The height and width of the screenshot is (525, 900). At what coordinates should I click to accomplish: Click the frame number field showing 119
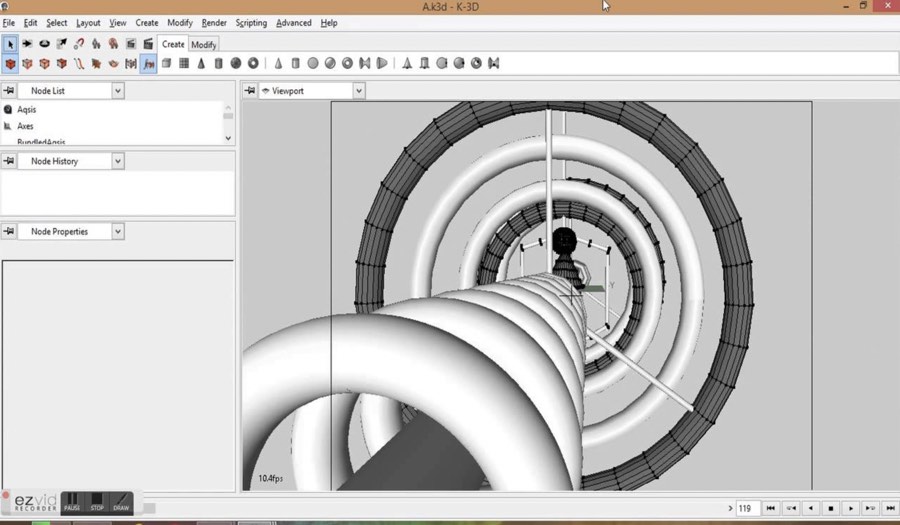[746, 509]
